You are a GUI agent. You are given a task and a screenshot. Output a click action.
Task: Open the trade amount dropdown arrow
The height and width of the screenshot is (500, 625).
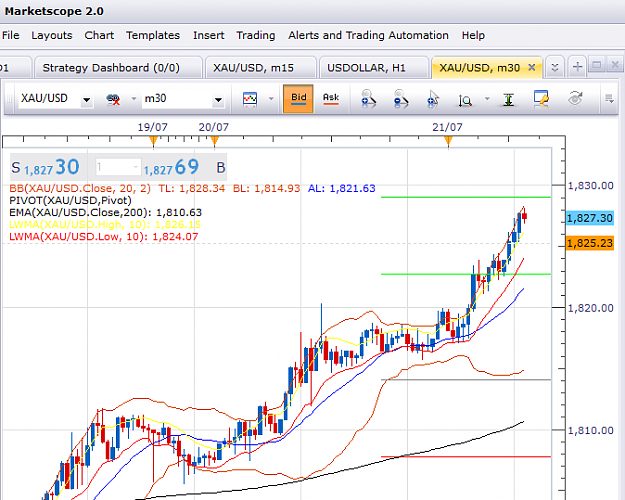click(136, 167)
